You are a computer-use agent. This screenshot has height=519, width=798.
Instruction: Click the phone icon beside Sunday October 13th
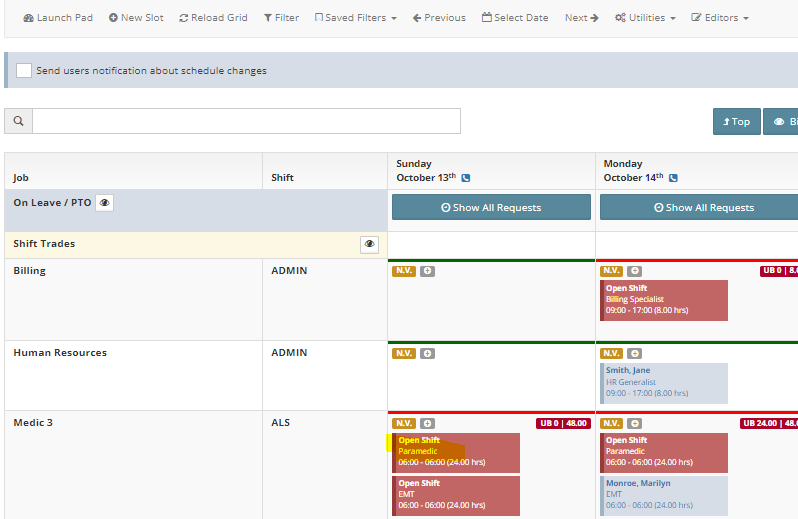coord(466,178)
